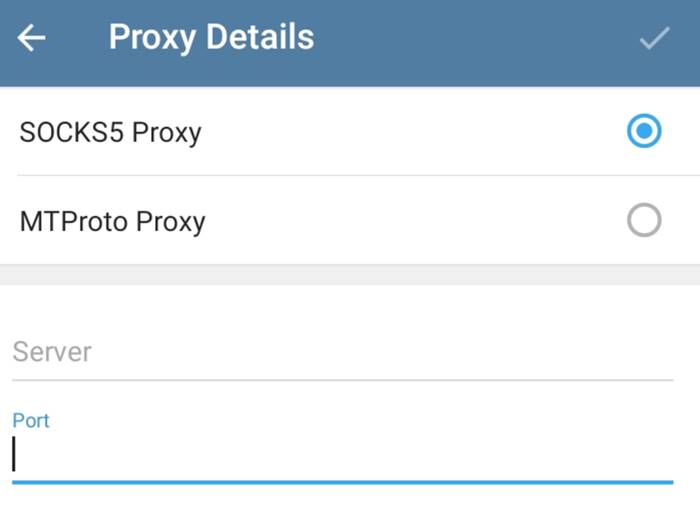Enable the MTProto Proxy radio button
This screenshot has height=507, width=700.
[644, 220]
